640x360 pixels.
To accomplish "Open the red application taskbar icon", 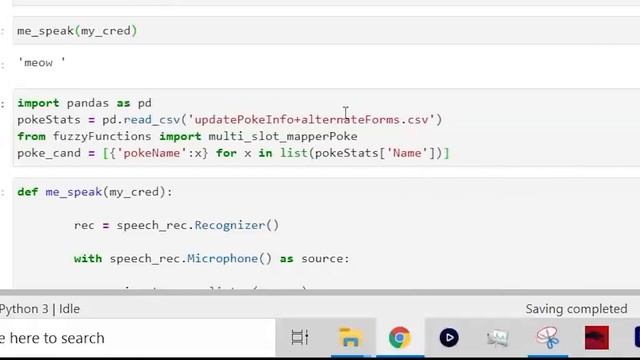I will tap(597, 338).
